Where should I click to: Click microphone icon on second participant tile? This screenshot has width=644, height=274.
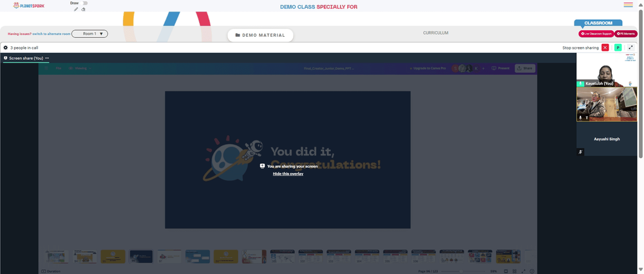(580, 118)
